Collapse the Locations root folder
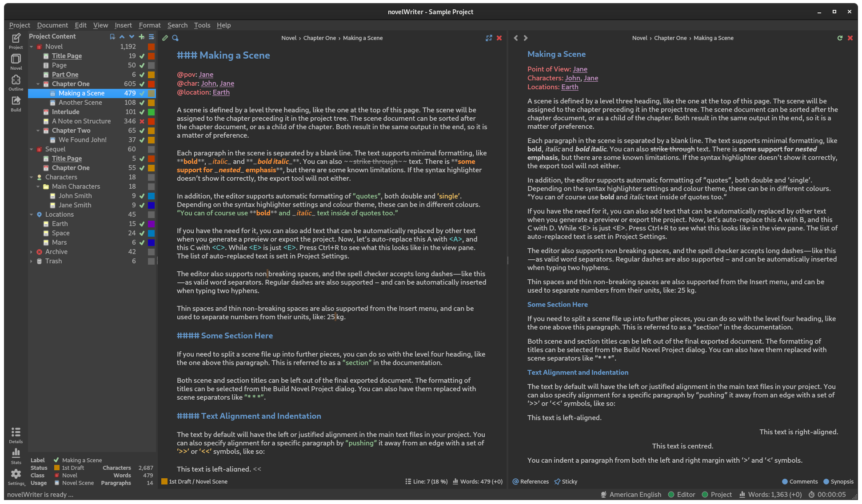 [x=32, y=214]
